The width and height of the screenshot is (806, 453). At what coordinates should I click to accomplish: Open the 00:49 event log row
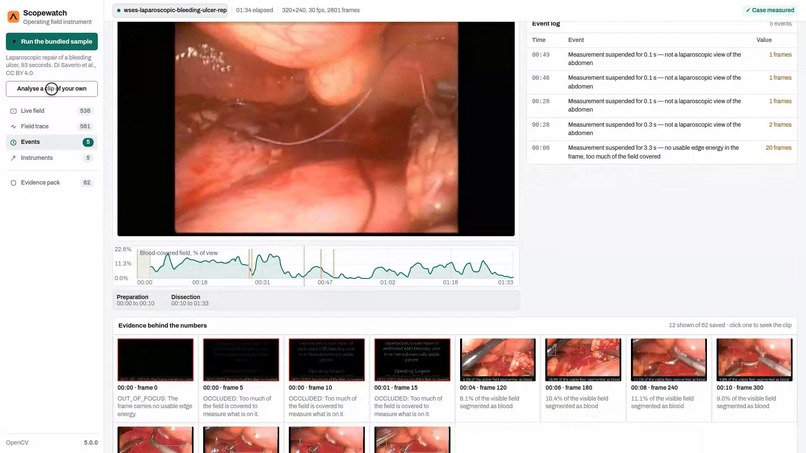pos(662,59)
